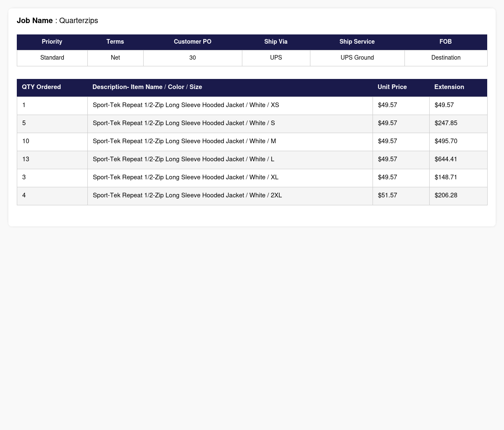This screenshot has width=504, height=430.
Task: Select the White / XL jacket description
Action: point(230,178)
